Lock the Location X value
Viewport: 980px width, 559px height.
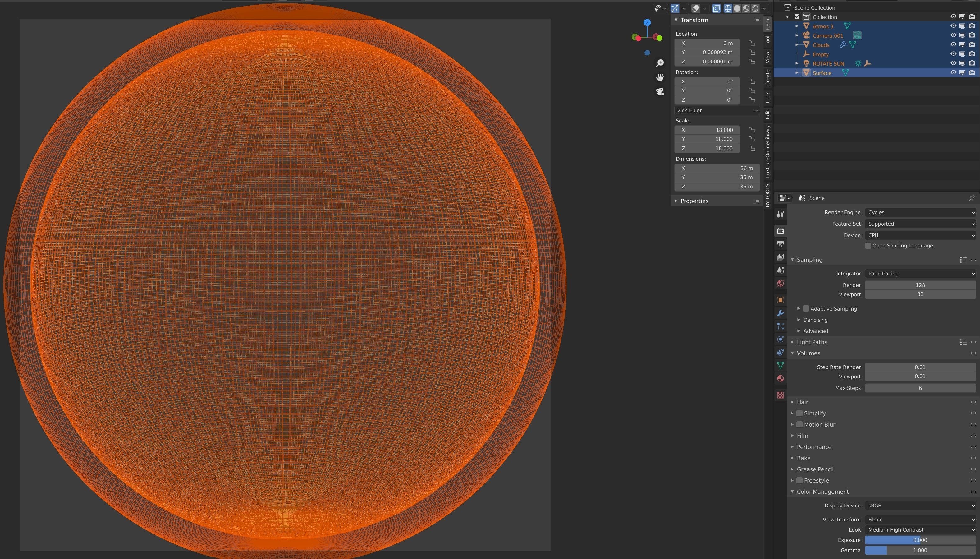point(752,43)
